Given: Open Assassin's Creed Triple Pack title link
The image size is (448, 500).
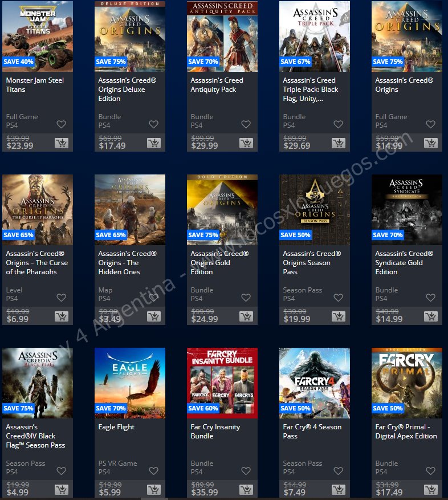Looking at the screenshot, I should [x=311, y=90].
